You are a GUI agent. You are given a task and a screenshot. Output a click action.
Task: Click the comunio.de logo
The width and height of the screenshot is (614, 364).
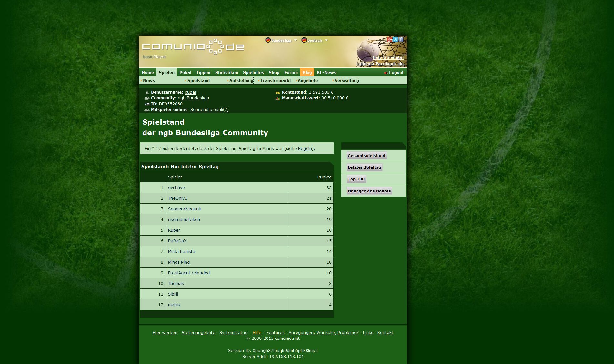(193, 47)
